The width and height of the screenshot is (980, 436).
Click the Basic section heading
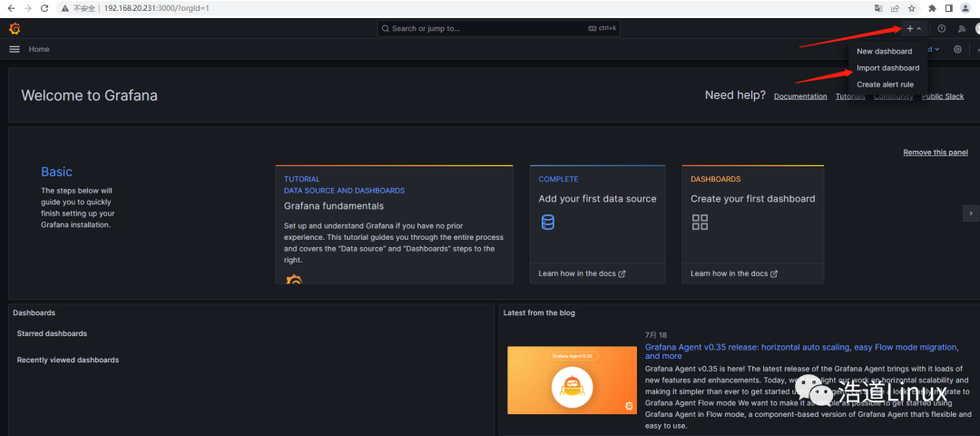click(x=57, y=172)
